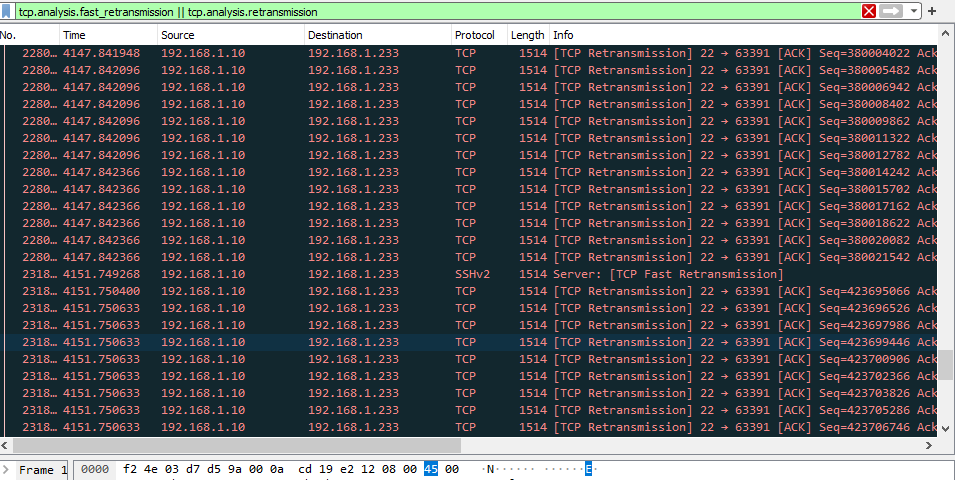Click hex offset 0000 in bytes pane
The height and width of the screenshot is (480, 955).
click(95, 470)
